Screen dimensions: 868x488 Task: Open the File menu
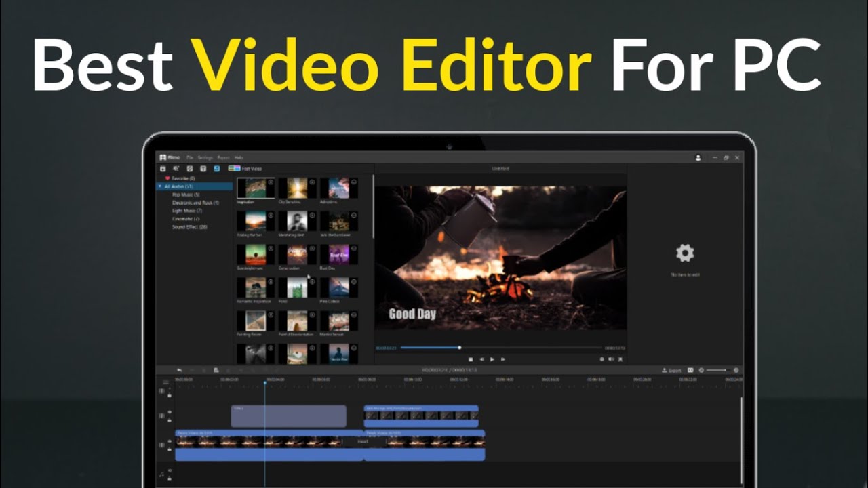point(190,157)
